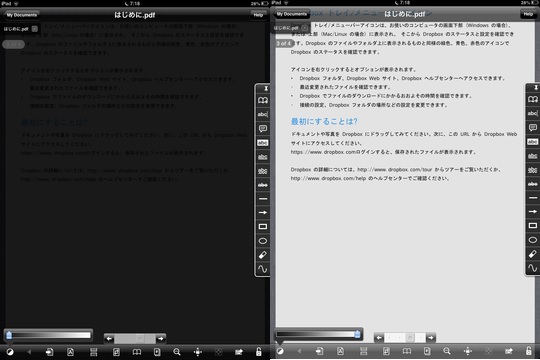Select the arrow drawing tool on bright screen

(x=533, y=212)
